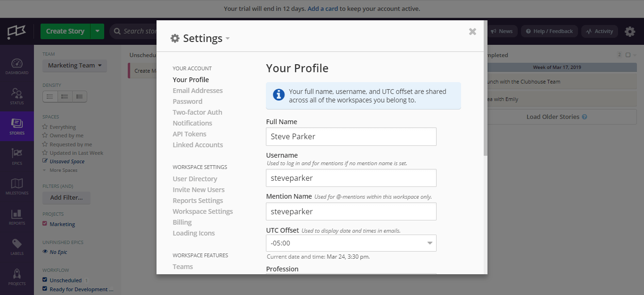The width and height of the screenshot is (644, 295).
Task: Open the Projects sidebar icon
Action: pos(17,278)
